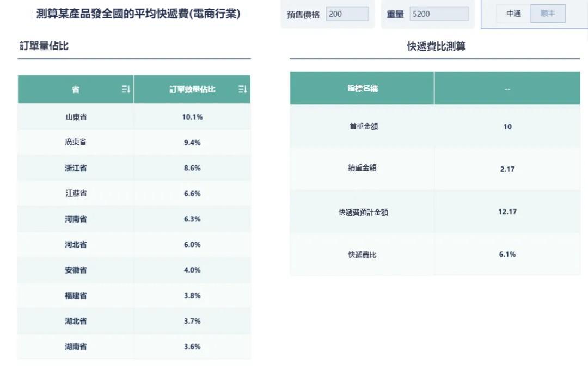588x389 pixels.
Task: Click the 快遞費比測算 section heading
Action: click(x=437, y=46)
